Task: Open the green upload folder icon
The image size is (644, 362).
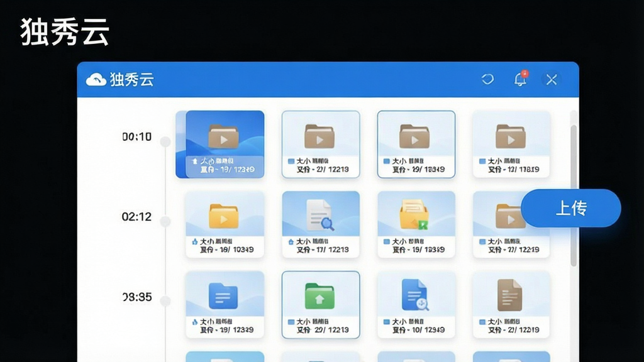Action: (x=319, y=296)
